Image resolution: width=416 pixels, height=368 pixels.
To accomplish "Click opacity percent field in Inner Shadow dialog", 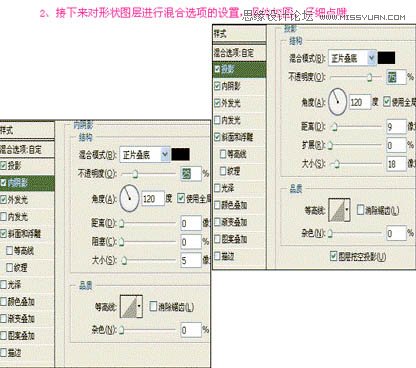I will tap(191, 174).
